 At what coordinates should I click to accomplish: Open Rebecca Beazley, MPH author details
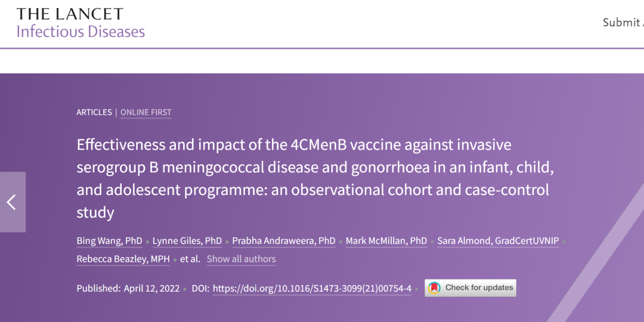pyautogui.click(x=123, y=259)
